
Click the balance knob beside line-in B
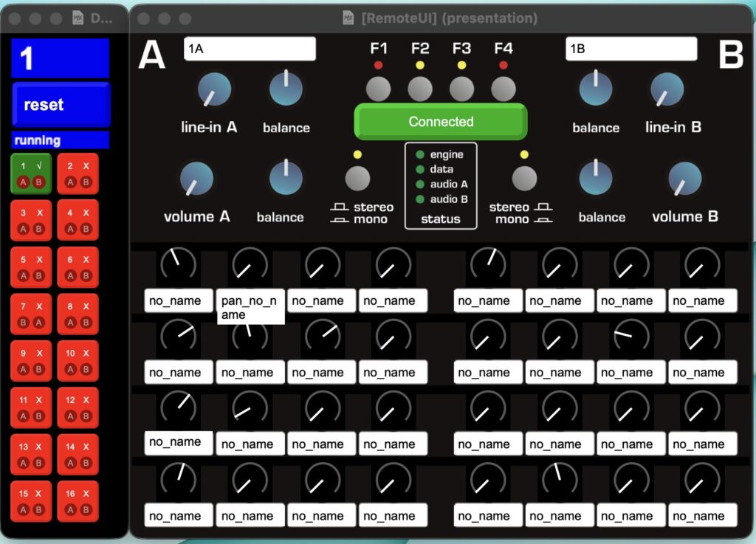click(595, 89)
